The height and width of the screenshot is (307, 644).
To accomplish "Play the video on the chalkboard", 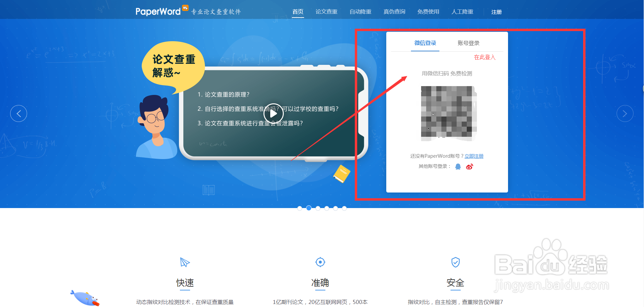I will coord(274,114).
